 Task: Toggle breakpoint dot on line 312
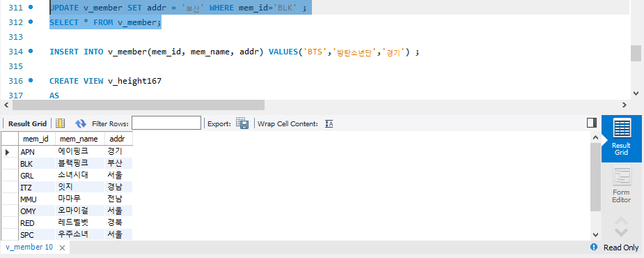pos(31,22)
